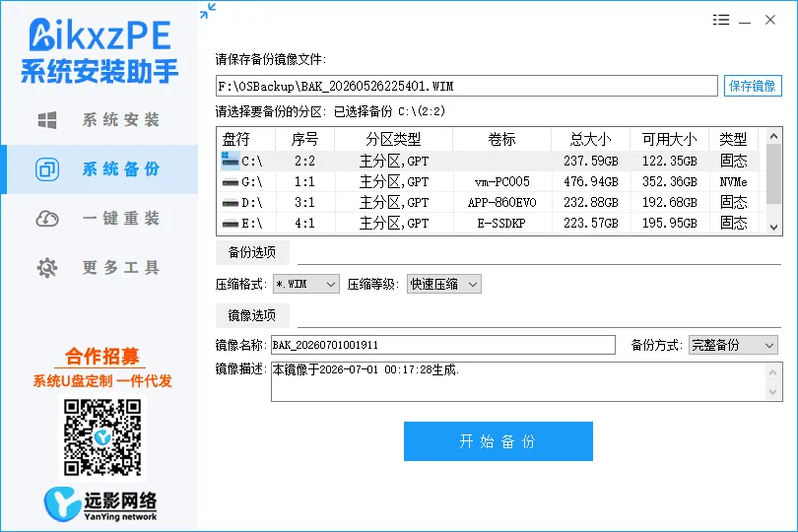
Task: Select the E-SSDKP volume label
Action: tap(501, 223)
